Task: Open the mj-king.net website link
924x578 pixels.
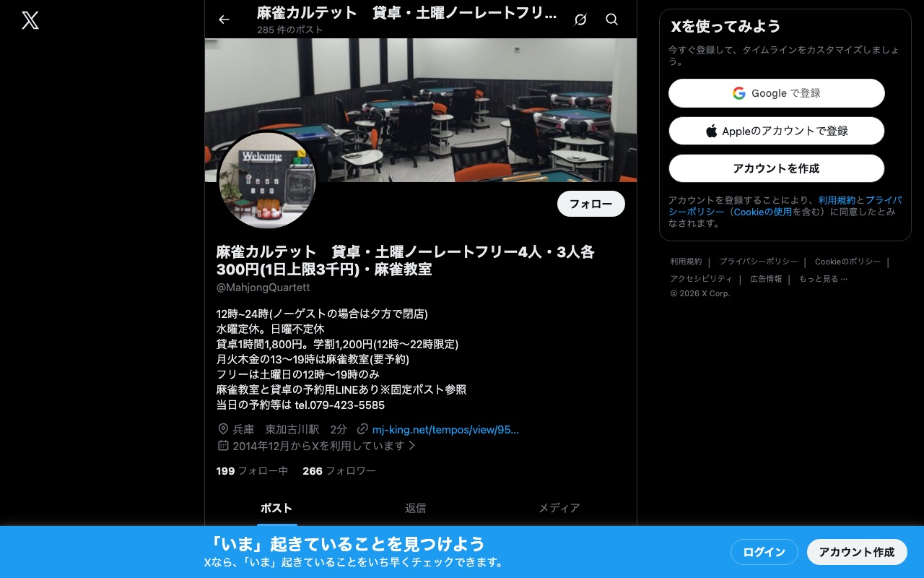Action: point(445,429)
